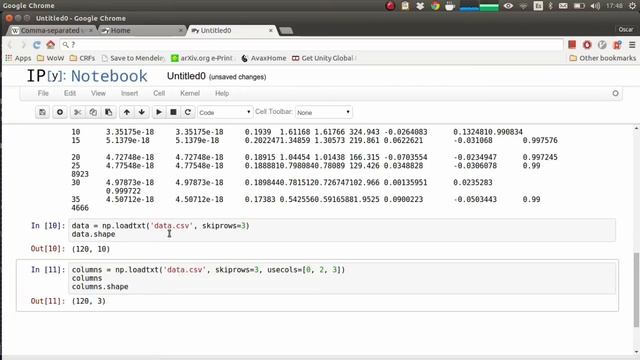Open the Chrome hamburger menu
640x360 pixels.
tap(632, 44)
